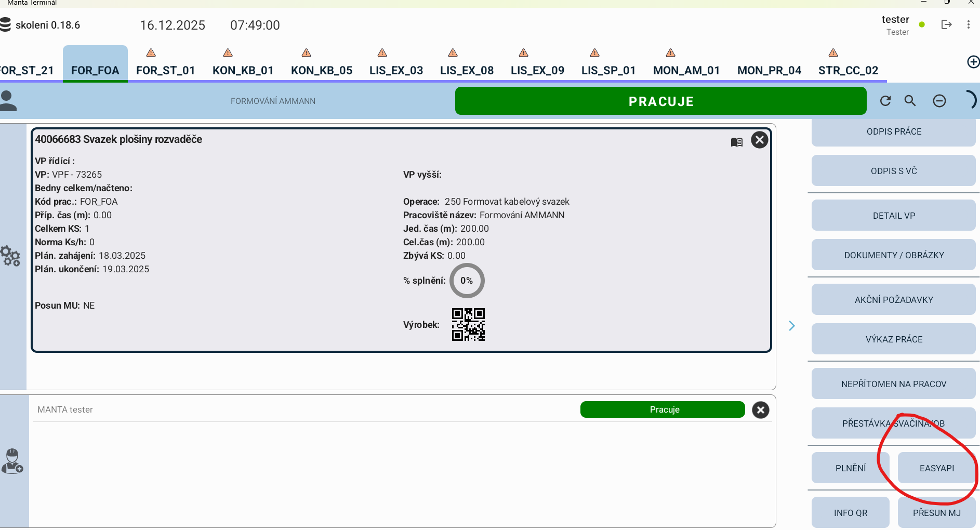Click the product QR code
This screenshot has width=980, height=530.
tap(468, 325)
